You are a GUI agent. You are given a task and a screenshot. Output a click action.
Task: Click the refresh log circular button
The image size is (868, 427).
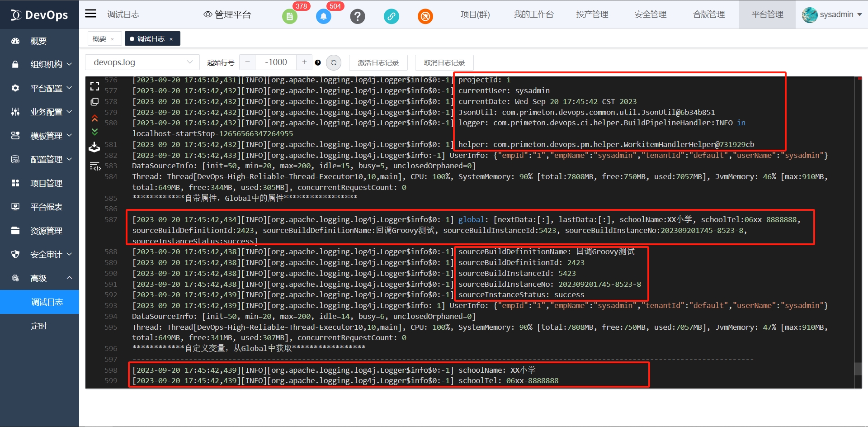(x=334, y=62)
